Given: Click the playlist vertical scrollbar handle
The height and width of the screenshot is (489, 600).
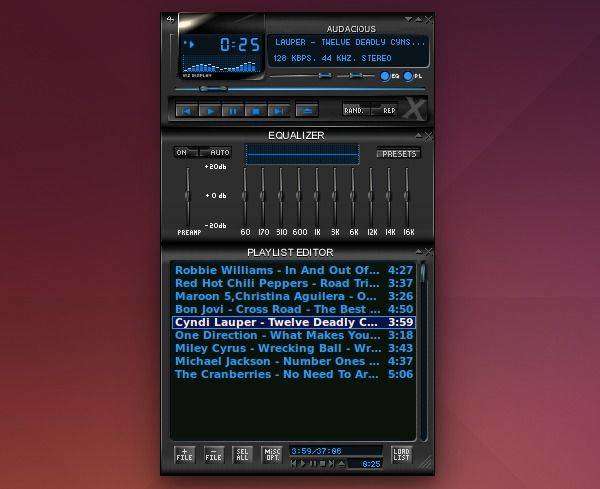Looking at the screenshot, I should [x=423, y=272].
